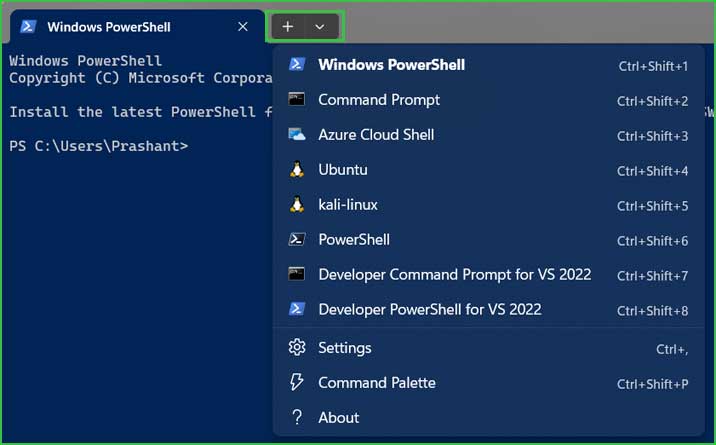The width and height of the screenshot is (716, 445).
Task: Click the Ctrl+, shortcut label
Action: [x=672, y=349]
